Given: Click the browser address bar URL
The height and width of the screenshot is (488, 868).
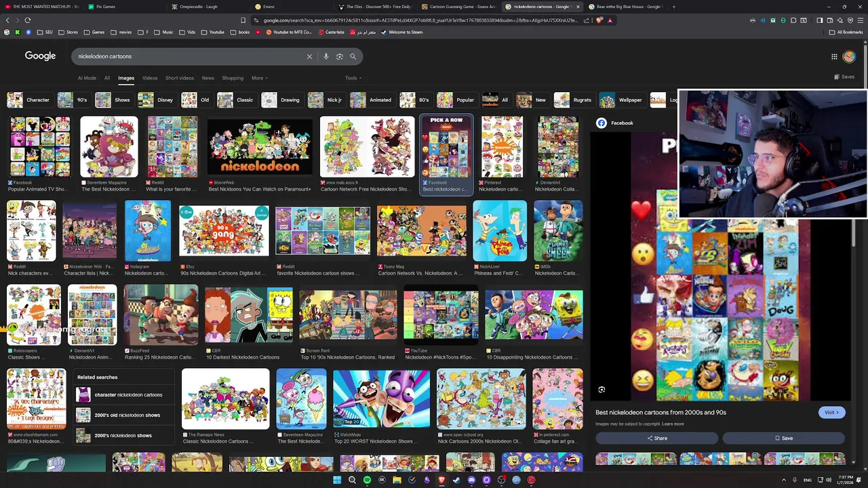Looking at the screenshot, I should coord(420,20).
